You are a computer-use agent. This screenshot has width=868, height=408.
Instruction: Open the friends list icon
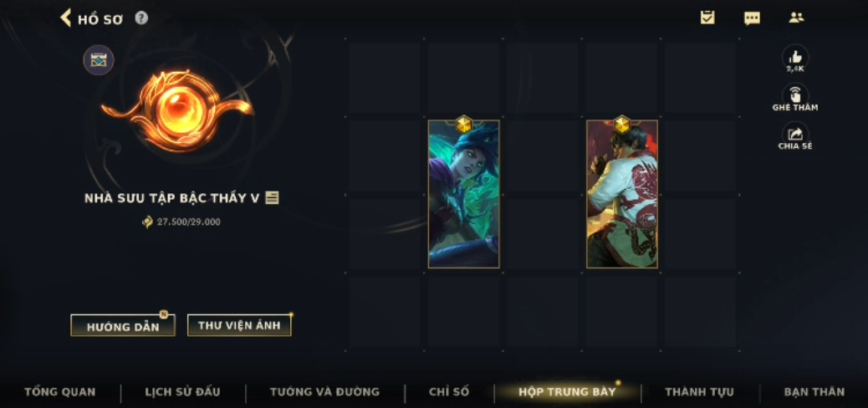coord(796,18)
